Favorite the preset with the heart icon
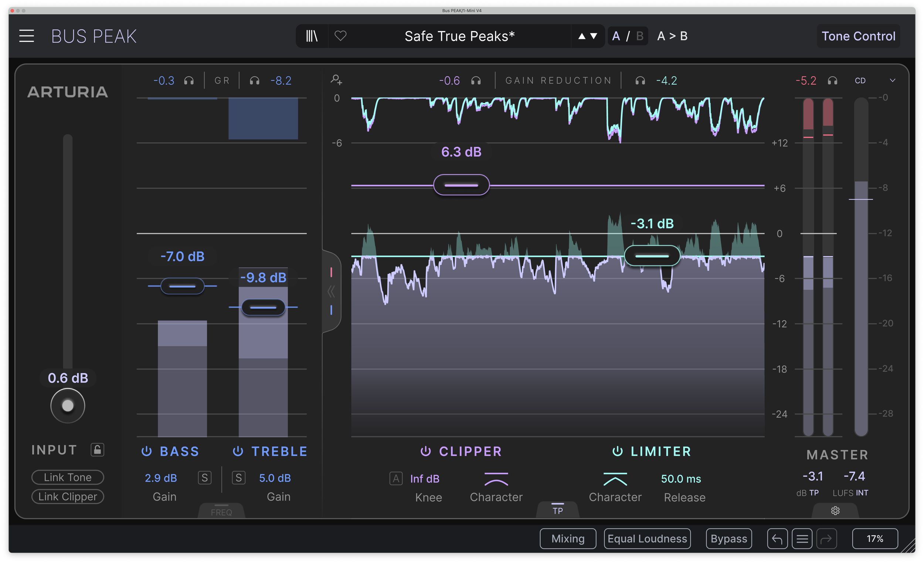Screen dimensions: 924x563 pos(340,36)
